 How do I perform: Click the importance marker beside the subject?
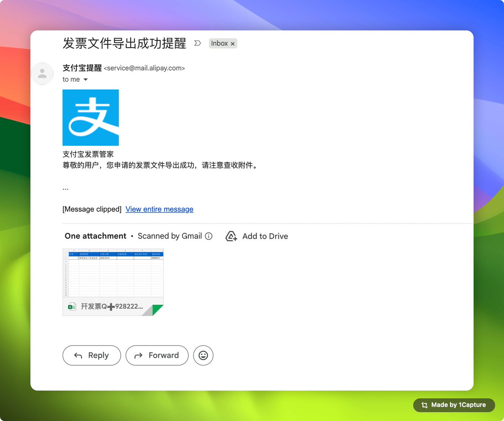tap(197, 43)
